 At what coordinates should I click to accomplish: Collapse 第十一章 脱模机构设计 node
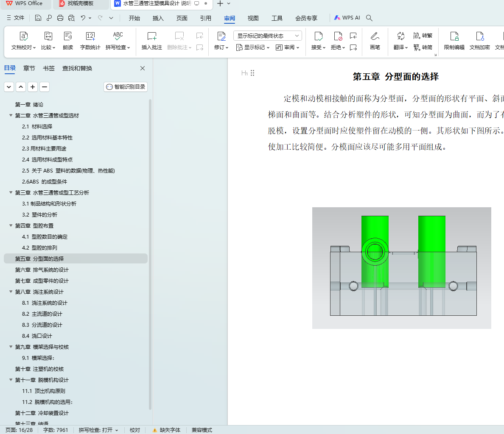[x=11, y=380]
